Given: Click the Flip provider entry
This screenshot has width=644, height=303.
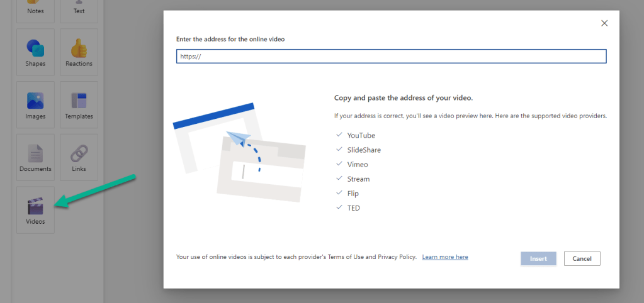Looking at the screenshot, I should point(353,194).
